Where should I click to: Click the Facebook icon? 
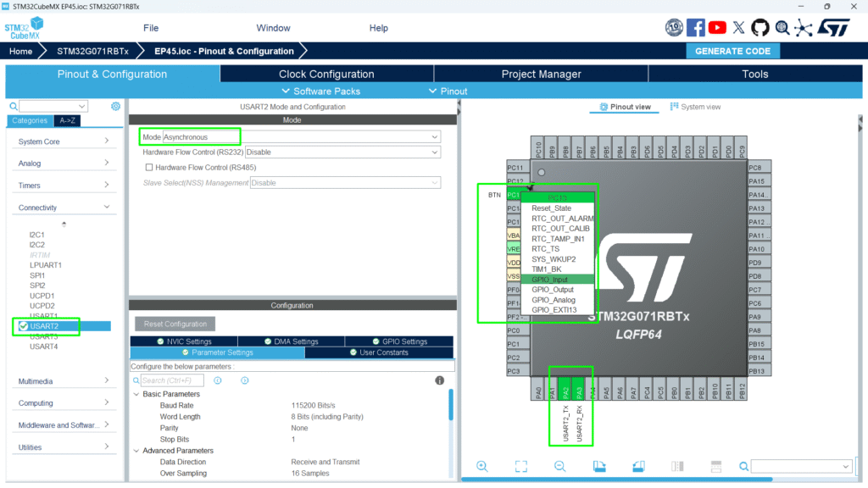pos(696,28)
